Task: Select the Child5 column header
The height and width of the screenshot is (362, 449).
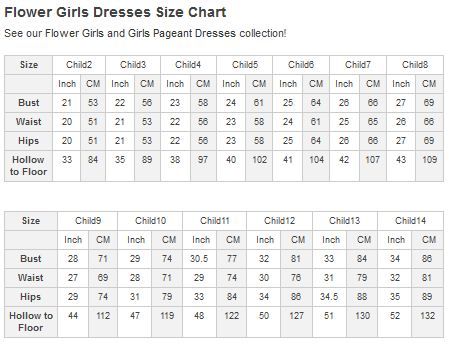Action: tap(245, 65)
